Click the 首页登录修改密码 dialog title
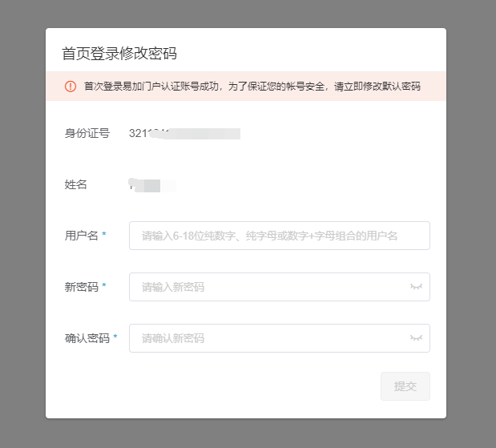Viewport: 496px width, 448px height. click(119, 54)
